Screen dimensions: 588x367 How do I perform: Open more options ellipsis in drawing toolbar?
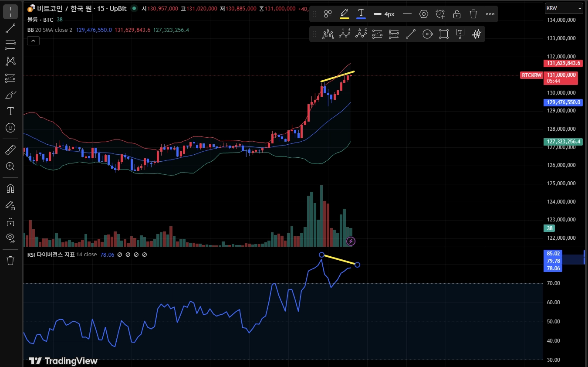click(x=490, y=14)
